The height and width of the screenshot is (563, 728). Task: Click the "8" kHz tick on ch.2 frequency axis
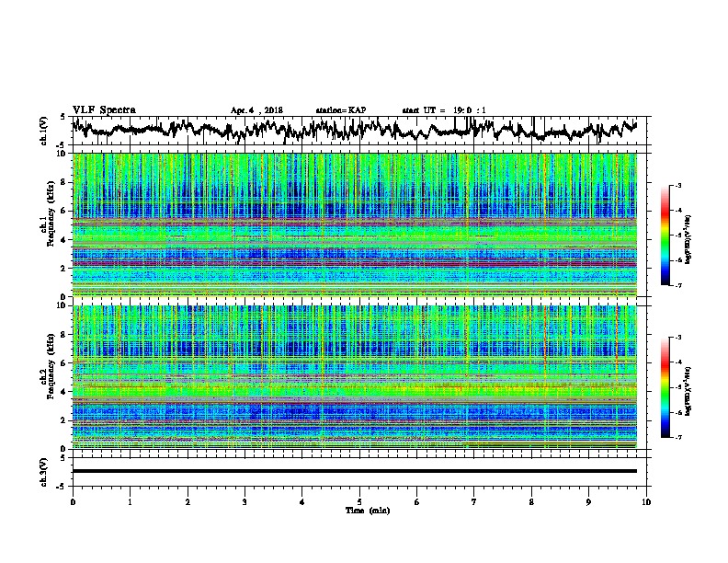tap(64, 335)
